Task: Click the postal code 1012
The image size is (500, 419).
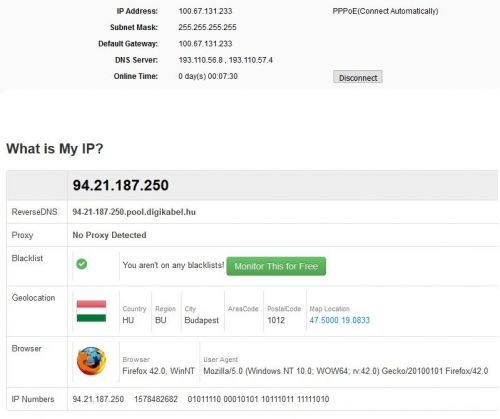Action: (x=276, y=320)
